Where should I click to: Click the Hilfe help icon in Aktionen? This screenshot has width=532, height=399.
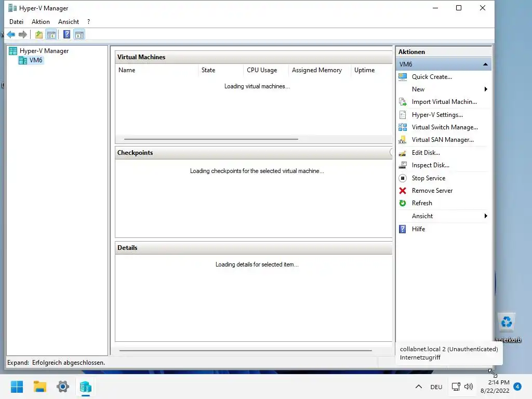(x=403, y=229)
